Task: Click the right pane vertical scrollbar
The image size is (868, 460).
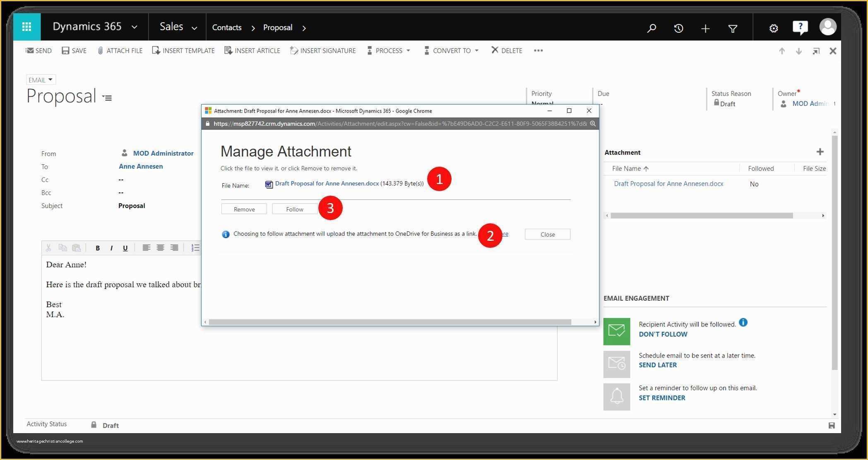Action: tap(834, 252)
